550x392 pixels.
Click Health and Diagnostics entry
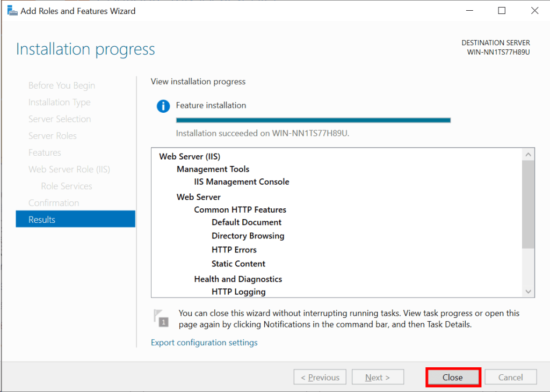point(238,279)
